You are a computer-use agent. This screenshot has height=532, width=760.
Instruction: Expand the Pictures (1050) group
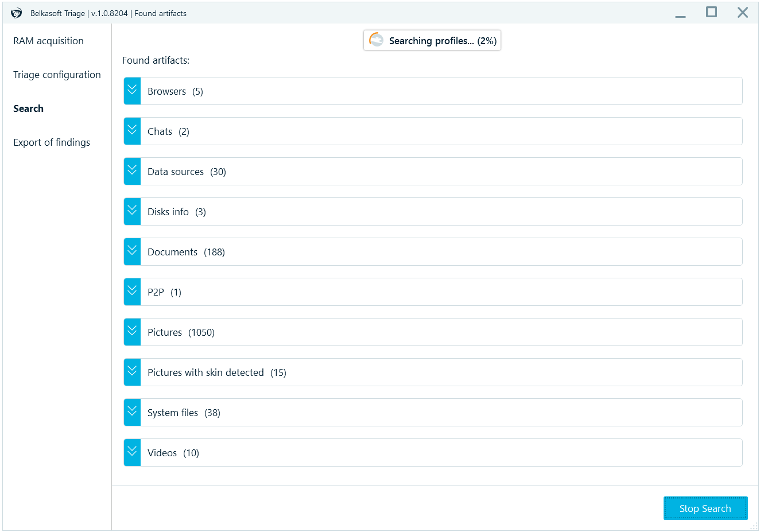[132, 332]
